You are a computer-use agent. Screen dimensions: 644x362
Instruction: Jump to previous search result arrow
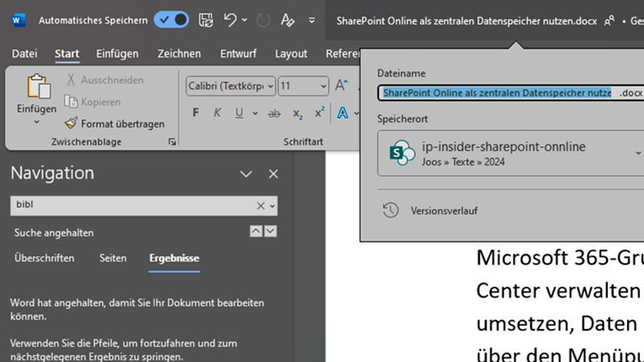(256, 232)
